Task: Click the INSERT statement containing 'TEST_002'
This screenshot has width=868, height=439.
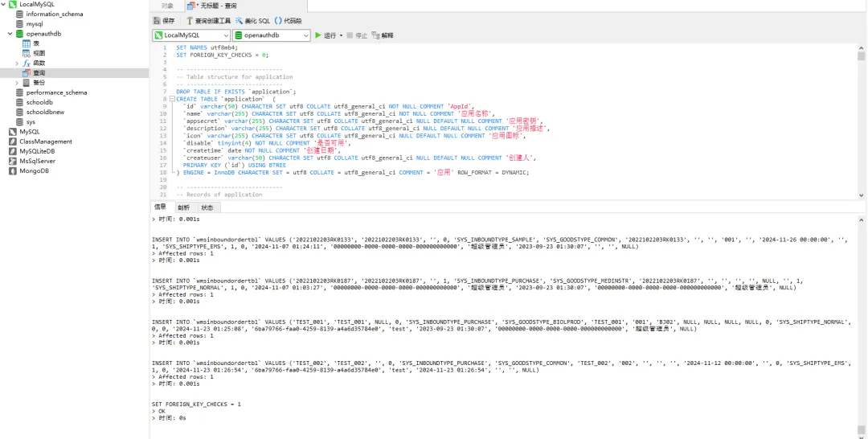Action: point(500,367)
